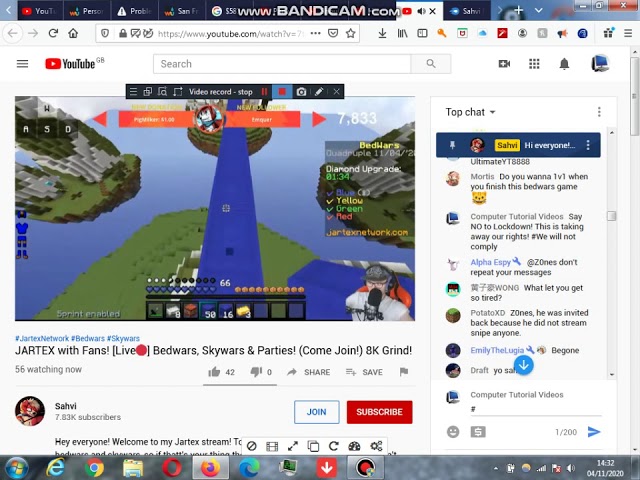Screen dimensions: 640x480
Task: Switch to the first YouTube tab
Action: pyautogui.click(x=40, y=11)
